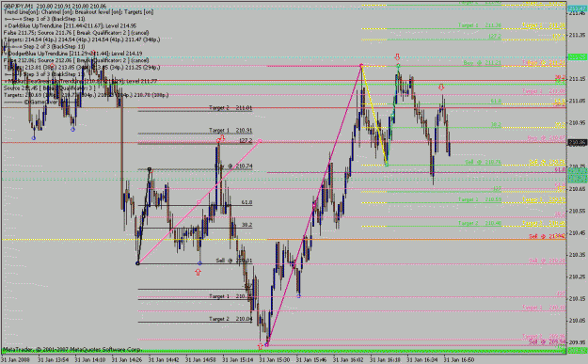The image size is (588, 364).
Task: Select the red down arrow above the 211.21 peak
Action: [x=398, y=57]
